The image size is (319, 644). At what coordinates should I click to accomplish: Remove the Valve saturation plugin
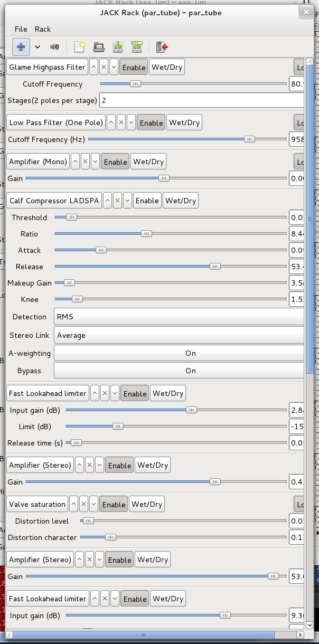[84, 504]
